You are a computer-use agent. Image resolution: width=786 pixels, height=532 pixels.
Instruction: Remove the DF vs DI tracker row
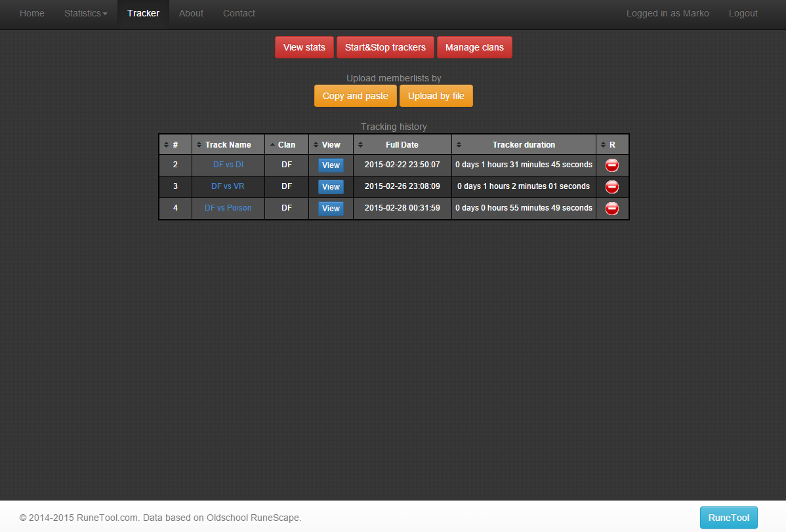click(611, 165)
